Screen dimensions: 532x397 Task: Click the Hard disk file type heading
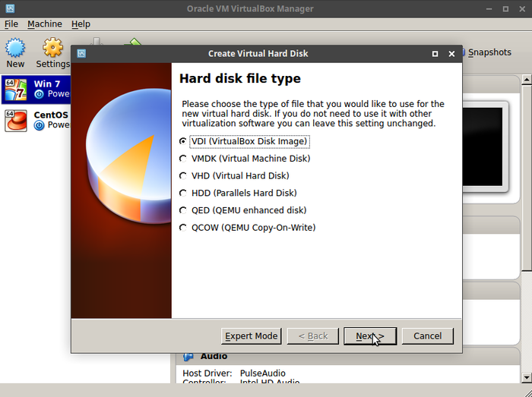240,79
